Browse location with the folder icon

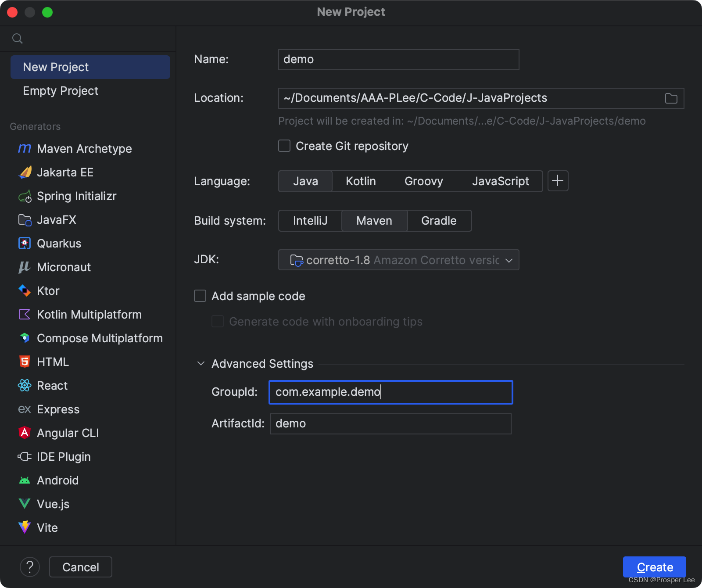[x=671, y=98]
